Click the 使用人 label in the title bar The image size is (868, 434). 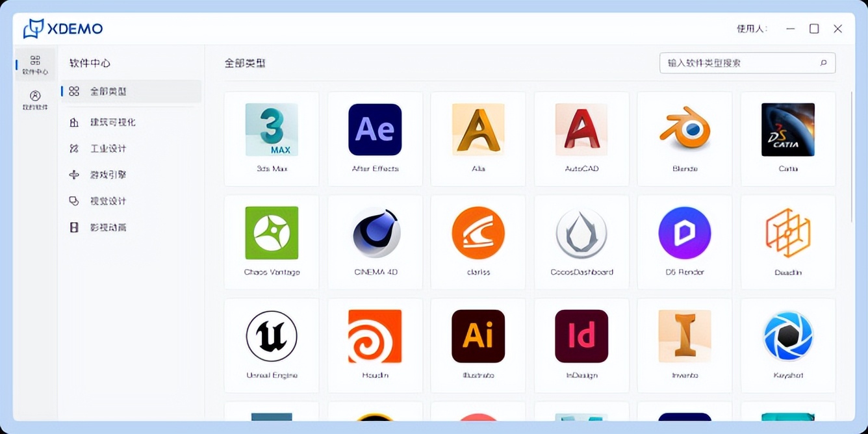tap(752, 29)
